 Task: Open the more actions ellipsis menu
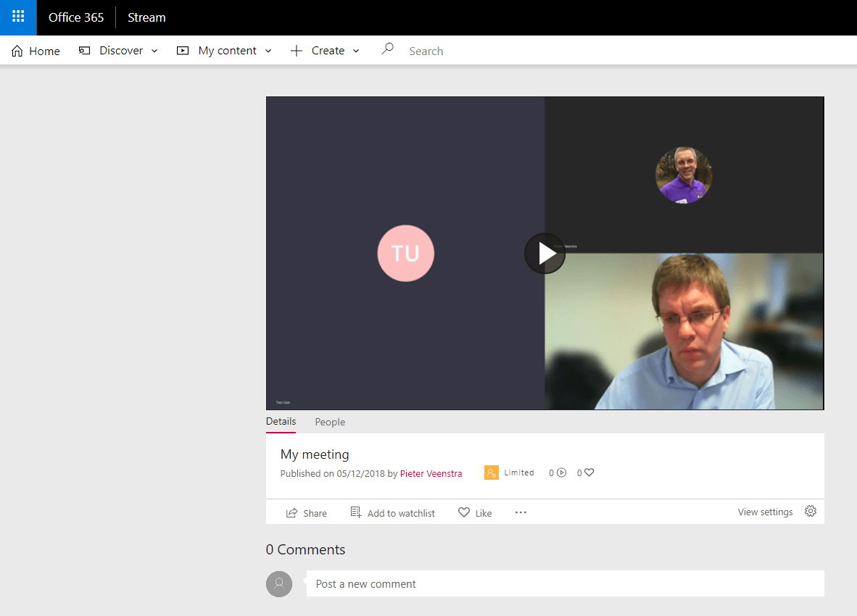pos(521,512)
